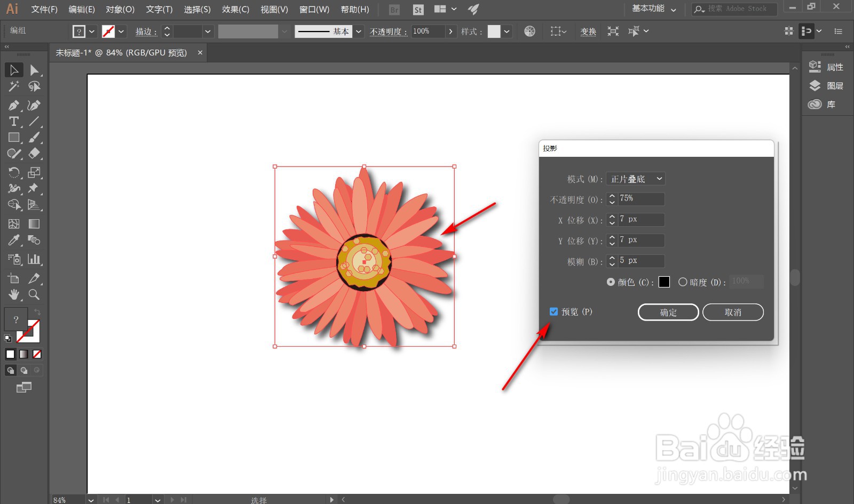The image size is (854, 504).
Task: Select the Artboard tool
Action: (14, 278)
